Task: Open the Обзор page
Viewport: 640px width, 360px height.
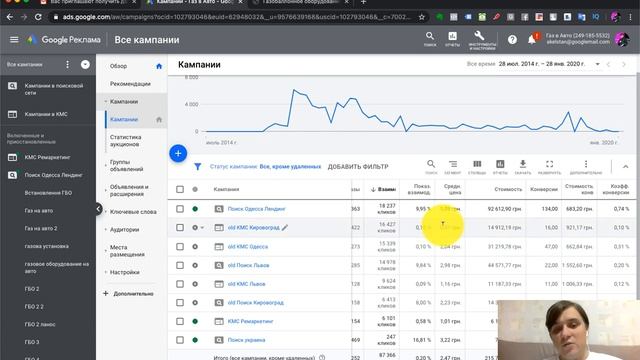Action: tap(118, 66)
